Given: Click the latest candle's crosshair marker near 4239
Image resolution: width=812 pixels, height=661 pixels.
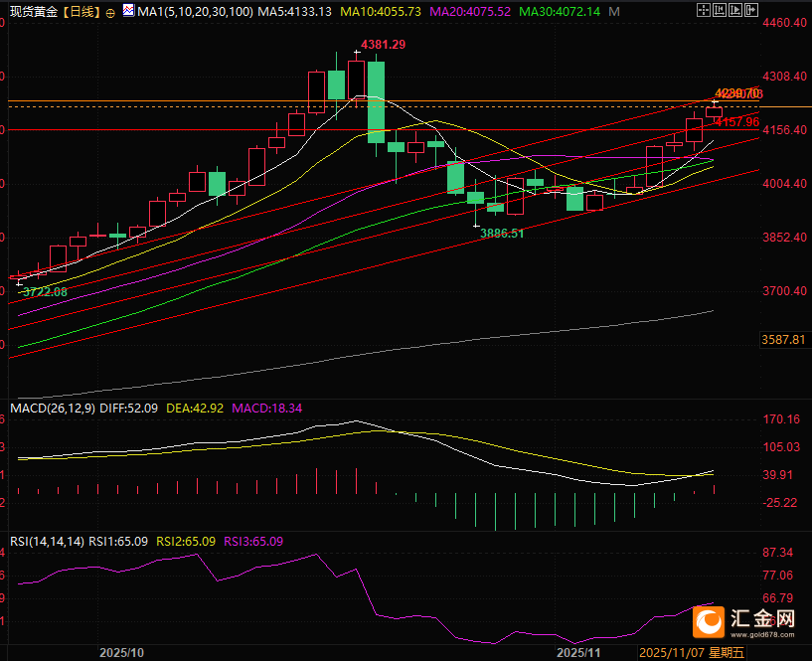Looking at the screenshot, I should pyautogui.click(x=715, y=101).
